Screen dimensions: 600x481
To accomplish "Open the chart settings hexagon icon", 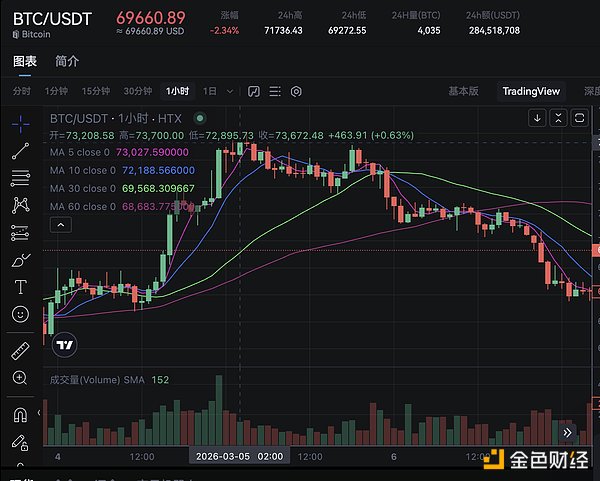I will click(x=296, y=91).
